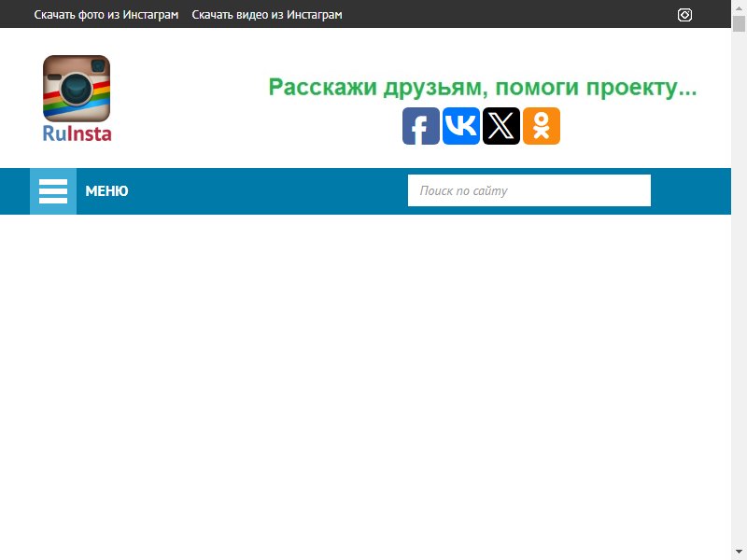This screenshot has width=747, height=560.
Task: Open the hamburger menu icon
Action: (x=53, y=191)
